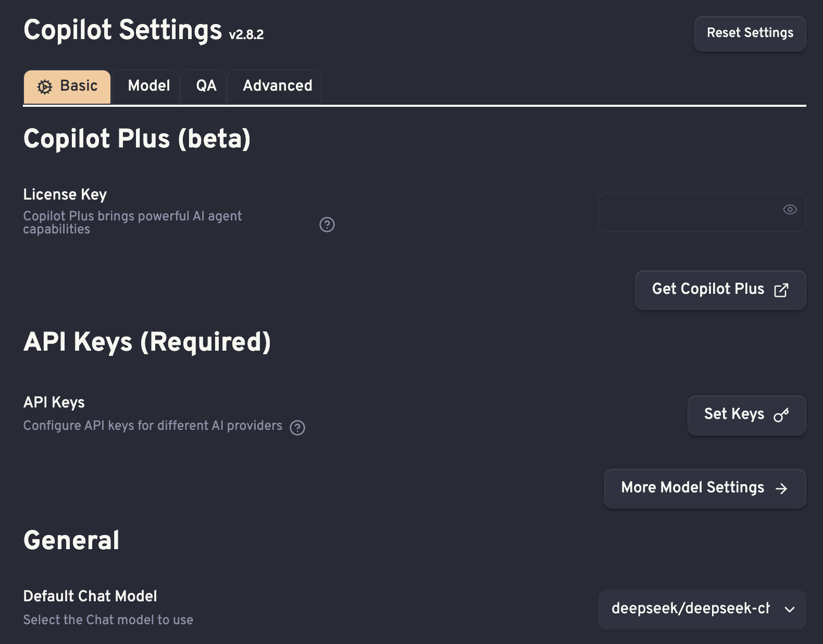Click the Get Copilot Plus button
The height and width of the screenshot is (644, 823).
point(720,290)
